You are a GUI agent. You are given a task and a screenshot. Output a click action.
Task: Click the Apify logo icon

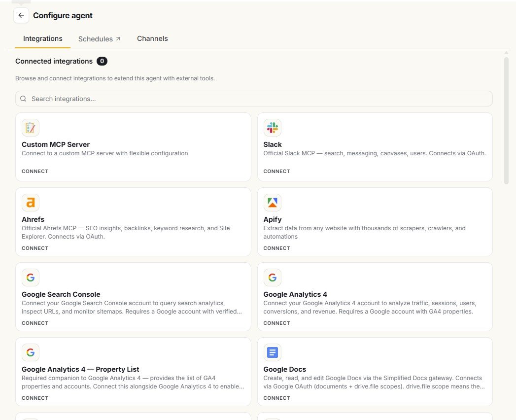pos(272,203)
